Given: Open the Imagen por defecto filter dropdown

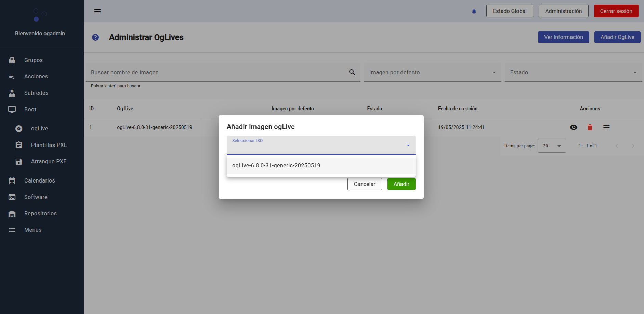Looking at the screenshot, I should (432, 72).
